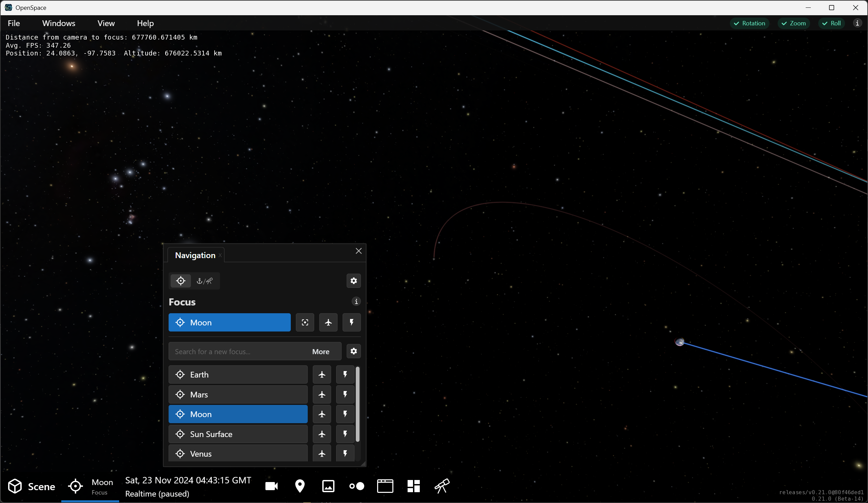
Task: Click the image icon in bottom bar
Action: tap(328, 486)
